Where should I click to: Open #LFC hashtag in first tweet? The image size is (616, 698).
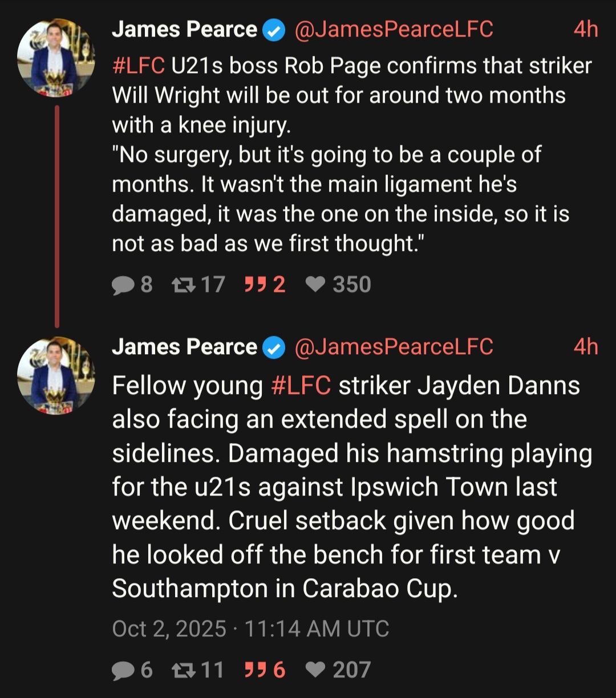pos(139,66)
